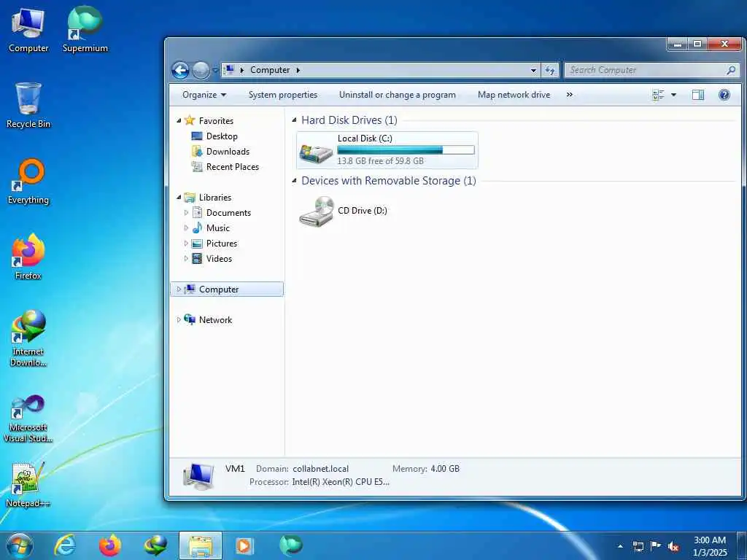
Task: Click the Intel(R) Xeon(R) processor text
Action: (341, 482)
